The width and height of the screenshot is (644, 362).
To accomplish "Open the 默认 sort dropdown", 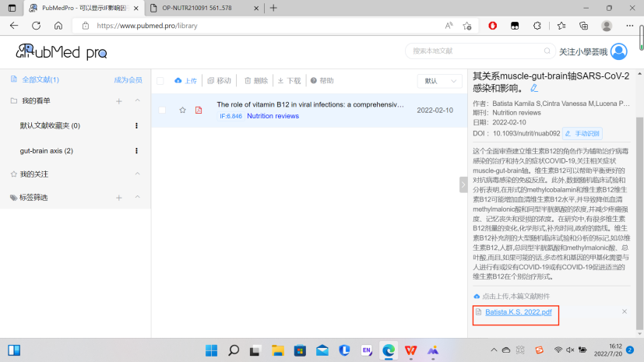I will (x=439, y=81).
